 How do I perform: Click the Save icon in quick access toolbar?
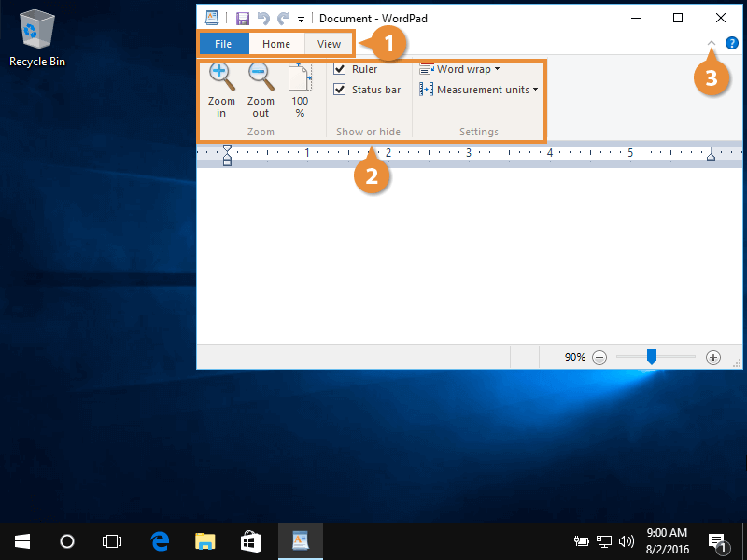tap(243, 18)
